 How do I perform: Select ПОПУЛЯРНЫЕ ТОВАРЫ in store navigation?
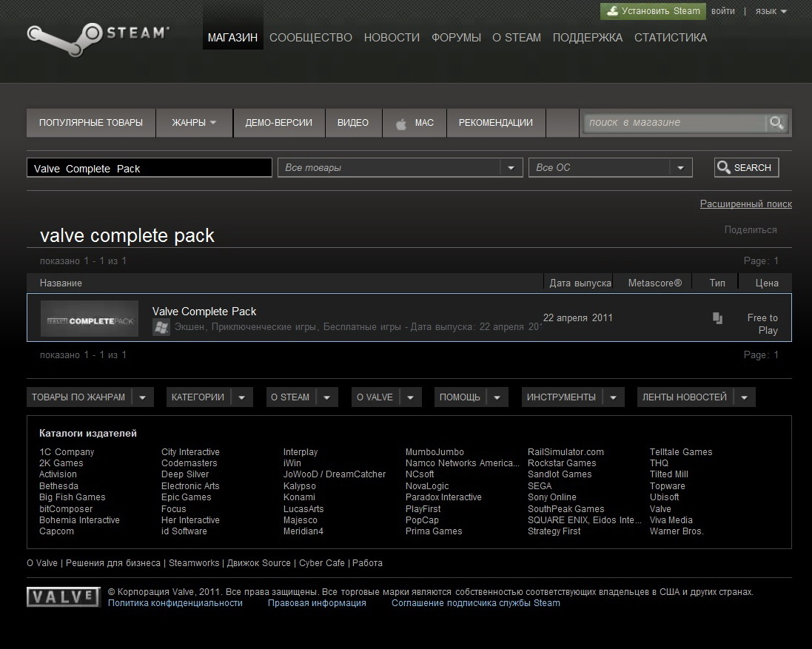[x=91, y=123]
